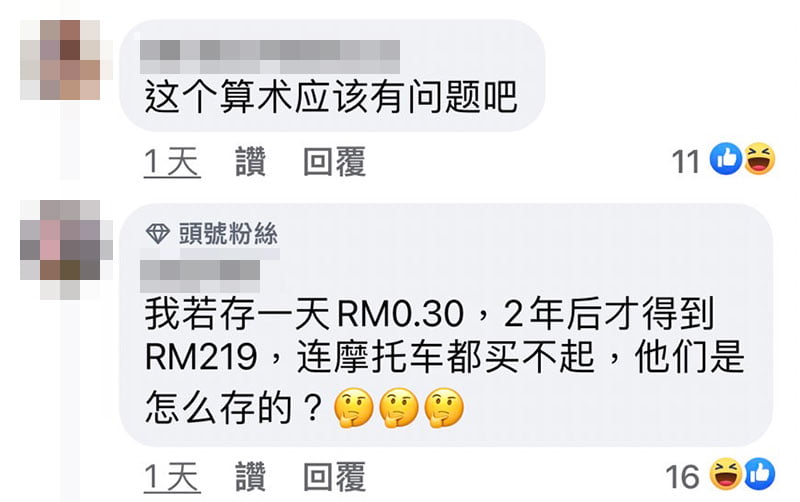Click the laughing emoji reaction on first comment
Viewport: 800px width, 502px height.
[760, 159]
